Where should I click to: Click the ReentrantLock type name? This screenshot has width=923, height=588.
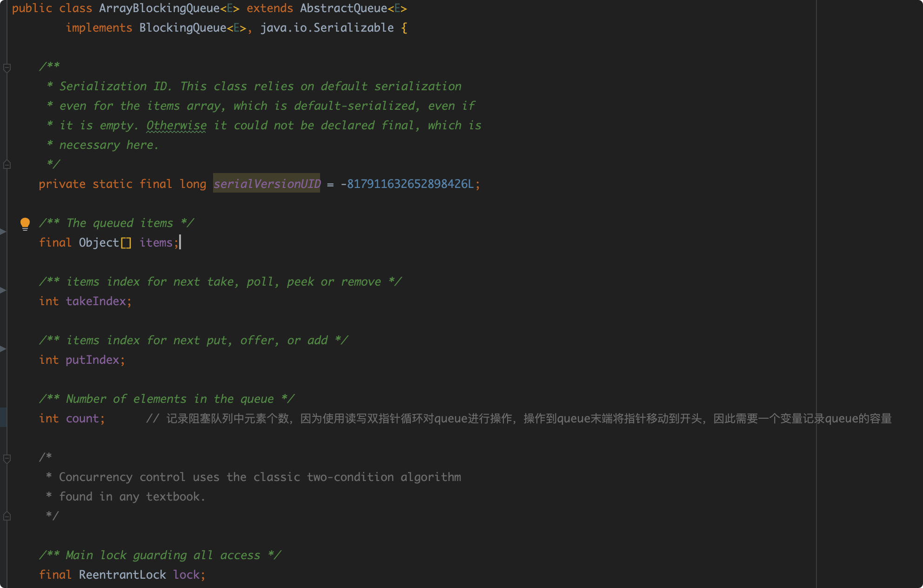click(x=122, y=575)
